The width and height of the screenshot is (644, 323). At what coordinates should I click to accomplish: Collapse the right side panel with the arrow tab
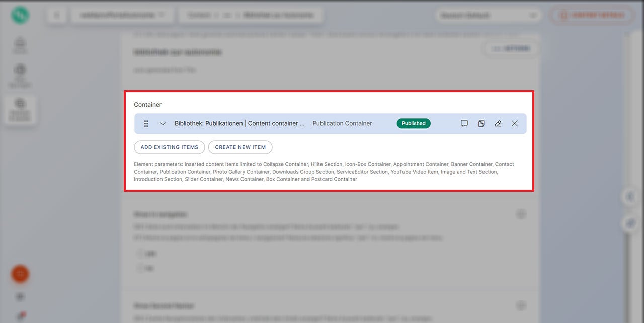point(630,197)
